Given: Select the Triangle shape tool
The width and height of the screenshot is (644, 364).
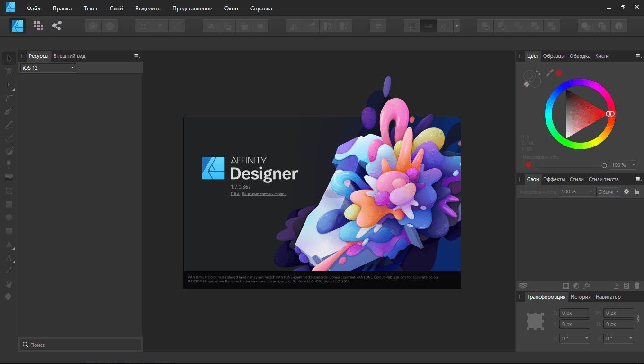Looking at the screenshot, I should [9, 245].
